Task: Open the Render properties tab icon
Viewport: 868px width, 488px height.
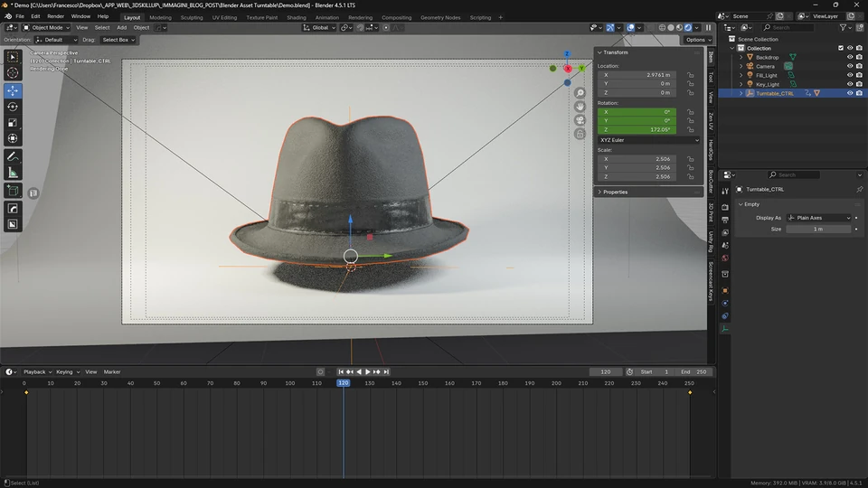Action: pos(724,207)
